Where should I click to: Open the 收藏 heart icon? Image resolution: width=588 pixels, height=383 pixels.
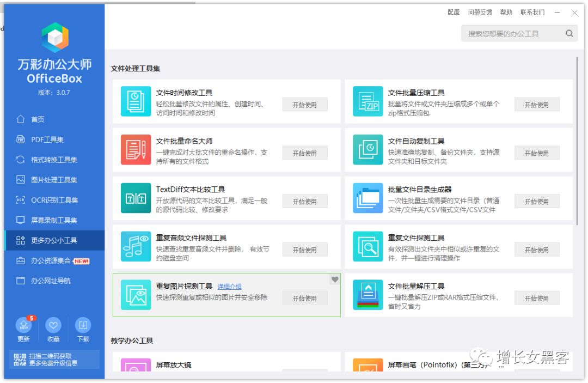(53, 325)
